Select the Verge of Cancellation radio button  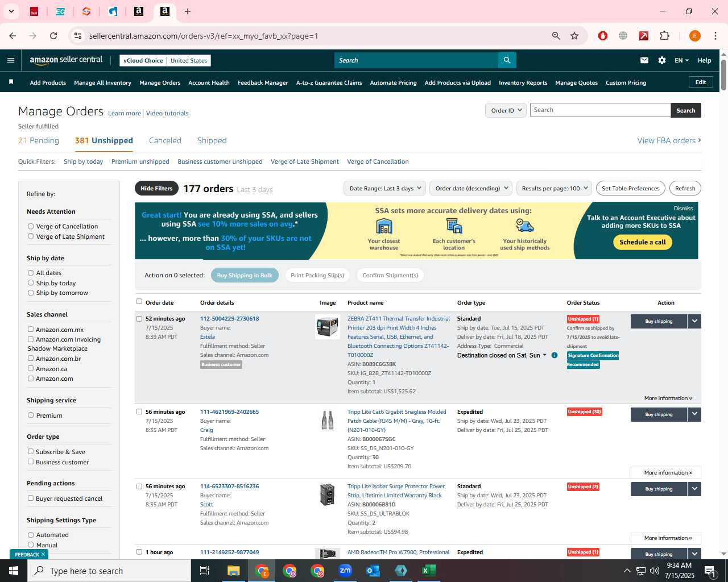point(31,226)
